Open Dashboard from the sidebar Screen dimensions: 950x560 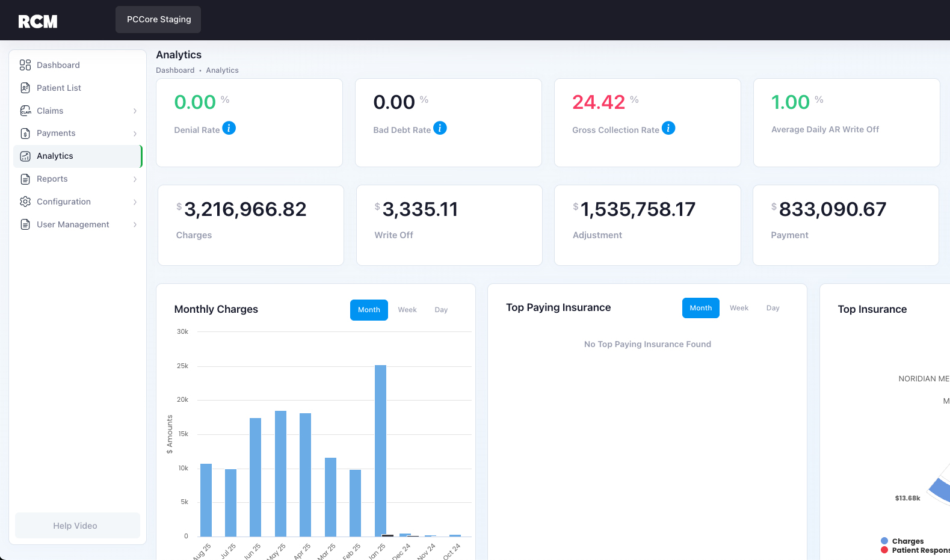78,65
